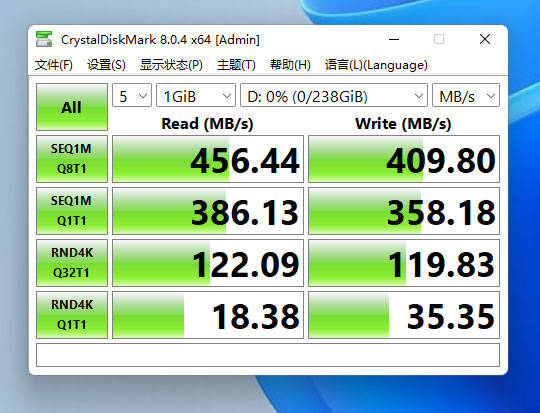Open the 文件(F) menu

[x=54, y=65]
